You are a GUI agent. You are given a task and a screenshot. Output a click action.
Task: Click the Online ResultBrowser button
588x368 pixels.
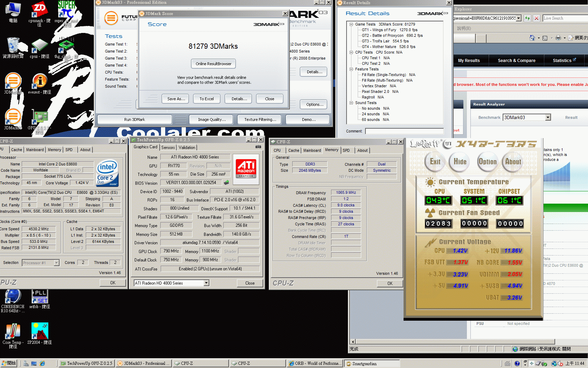click(x=213, y=64)
